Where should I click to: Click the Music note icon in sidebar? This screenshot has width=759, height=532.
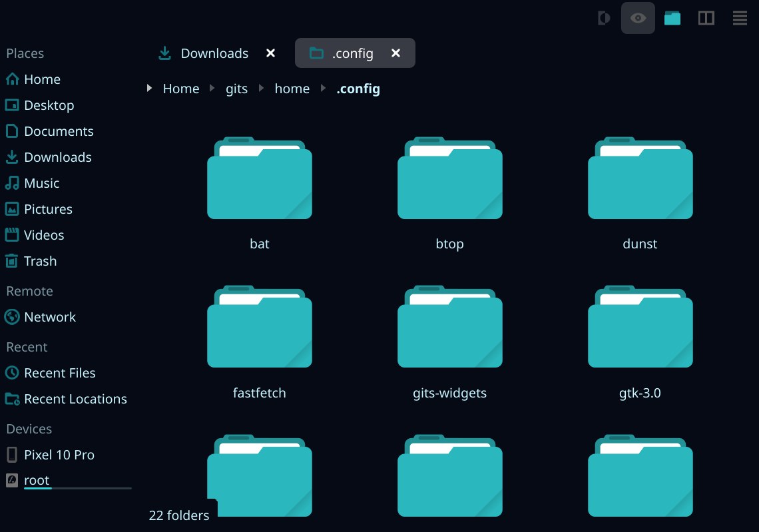12,183
